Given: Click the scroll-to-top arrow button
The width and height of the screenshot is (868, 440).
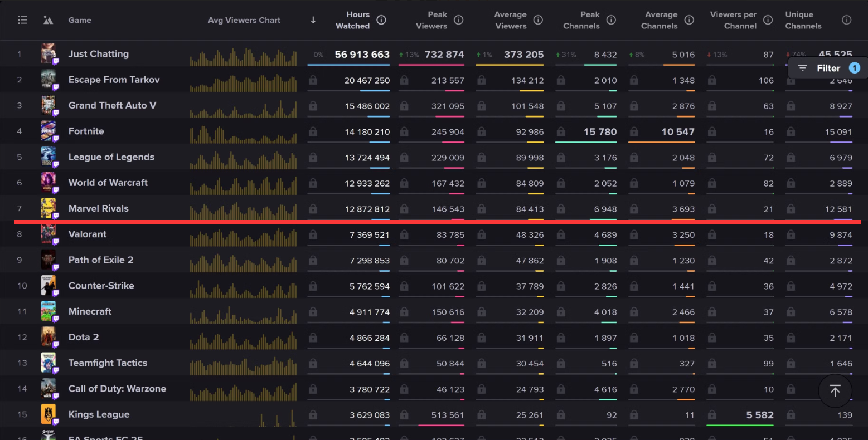Looking at the screenshot, I should (835, 390).
